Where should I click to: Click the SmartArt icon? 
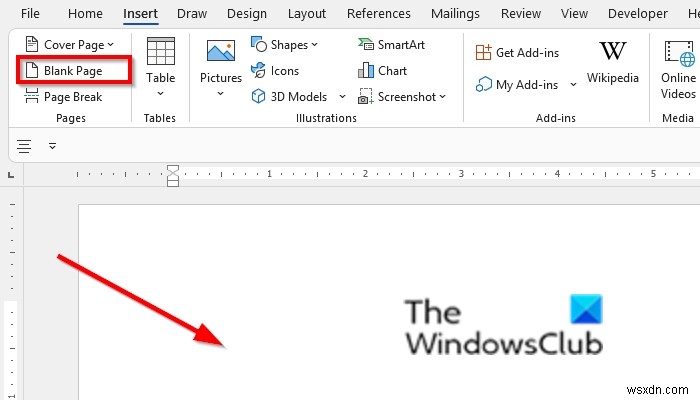tap(366, 44)
